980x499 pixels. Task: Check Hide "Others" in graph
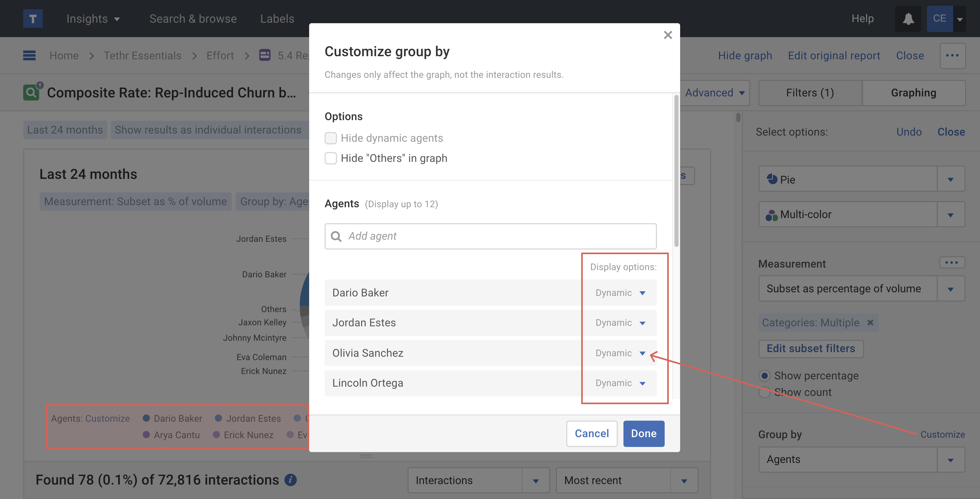331,158
